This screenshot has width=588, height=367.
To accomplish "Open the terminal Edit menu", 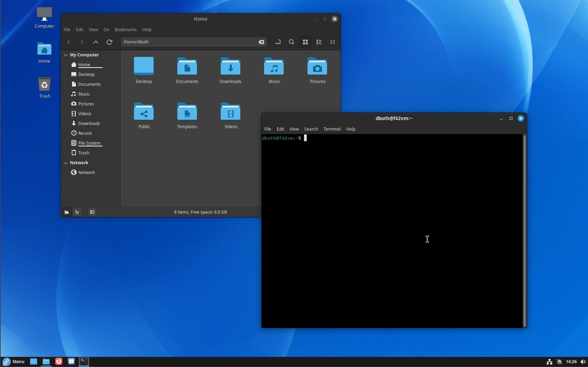I will tap(280, 129).
